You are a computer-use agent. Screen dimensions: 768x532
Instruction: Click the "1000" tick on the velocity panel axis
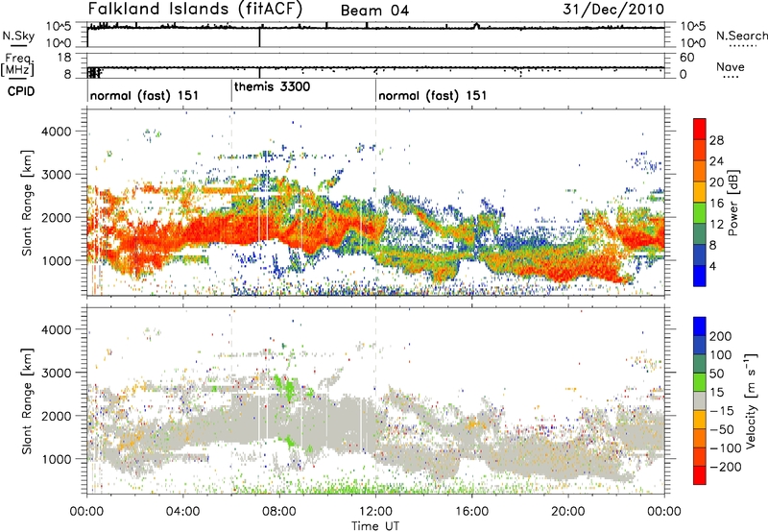tap(57, 459)
